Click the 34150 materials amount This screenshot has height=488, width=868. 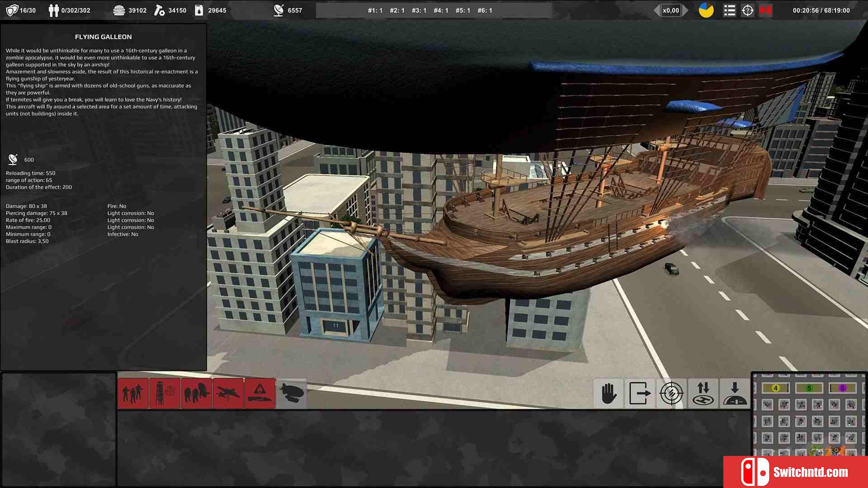tap(177, 10)
